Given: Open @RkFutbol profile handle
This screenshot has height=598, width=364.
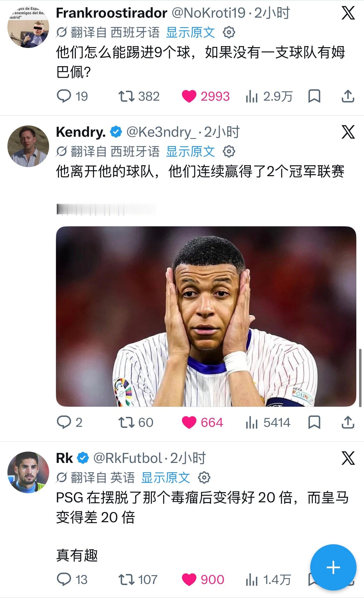Looking at the screenshot, I should tap(128, 458).
